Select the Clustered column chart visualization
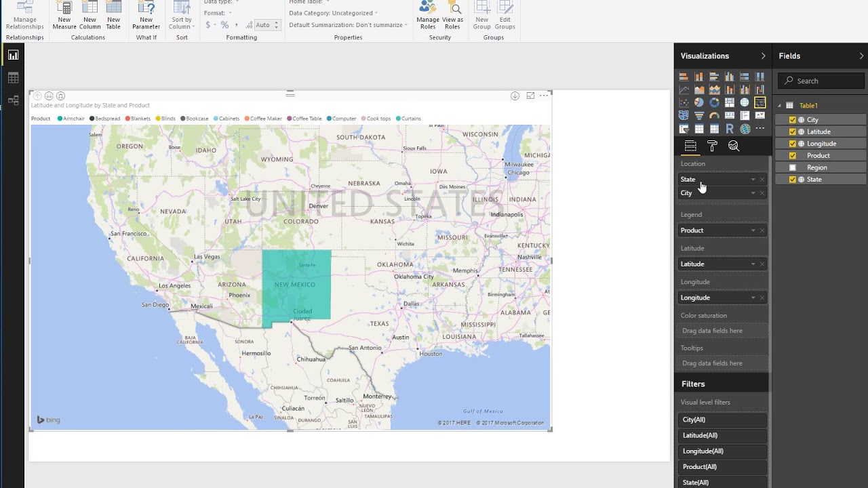The image size is (868, 488). pos(730,77)
